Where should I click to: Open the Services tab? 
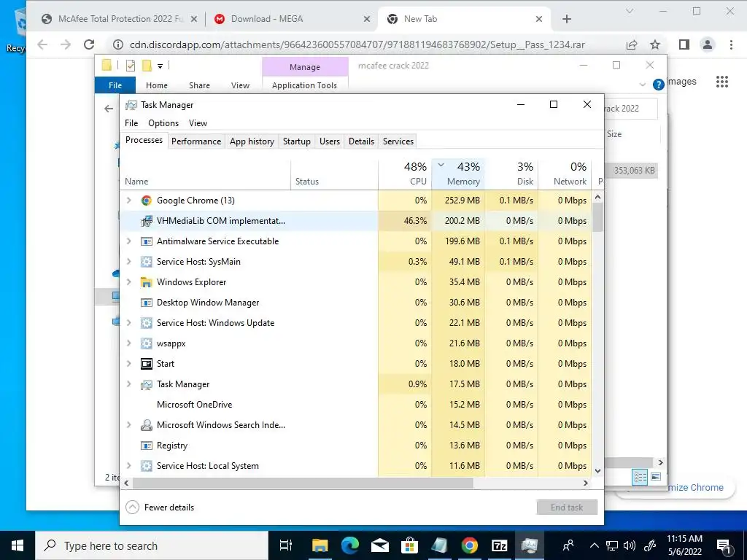pyautogui.click(x=398, y=141)
